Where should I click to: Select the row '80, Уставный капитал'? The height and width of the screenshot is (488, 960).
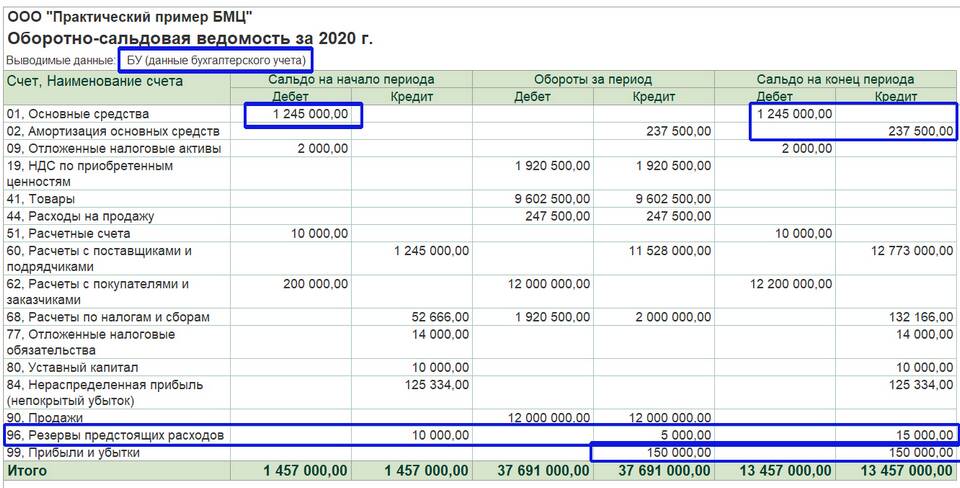481,367
